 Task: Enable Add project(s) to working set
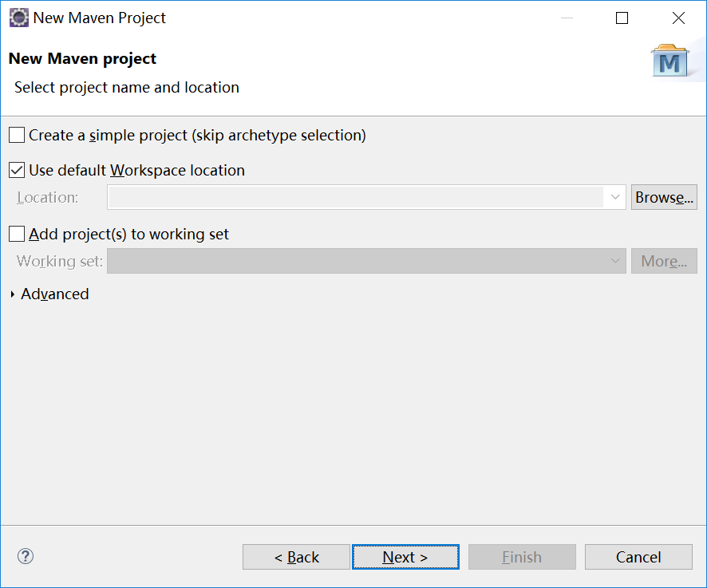[x=16, y=233]
